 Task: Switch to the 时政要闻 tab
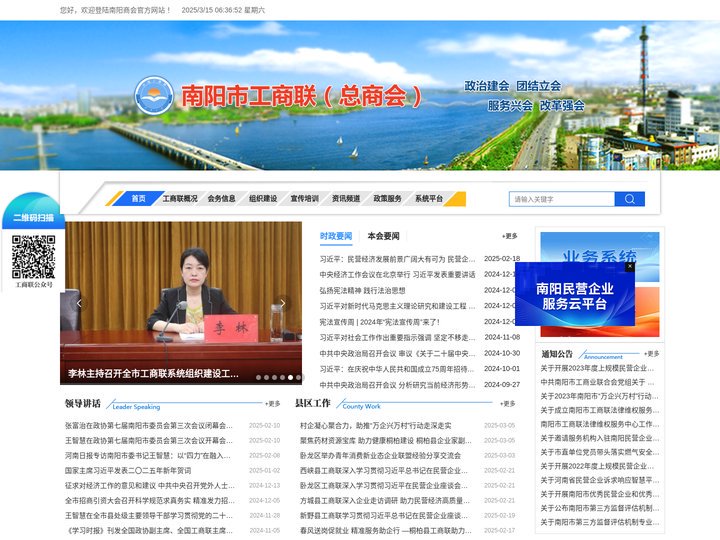336,236
